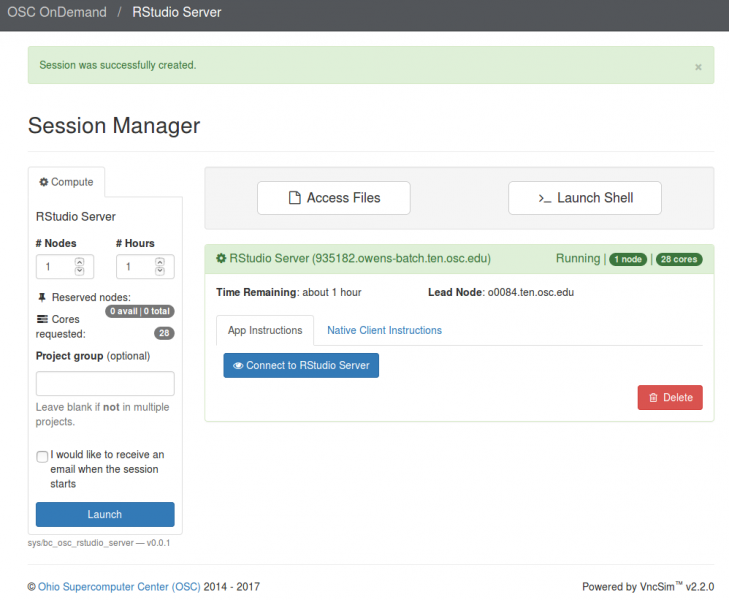Focus the Nodes number field
This screenshot has height=600, width=729.
65,267
